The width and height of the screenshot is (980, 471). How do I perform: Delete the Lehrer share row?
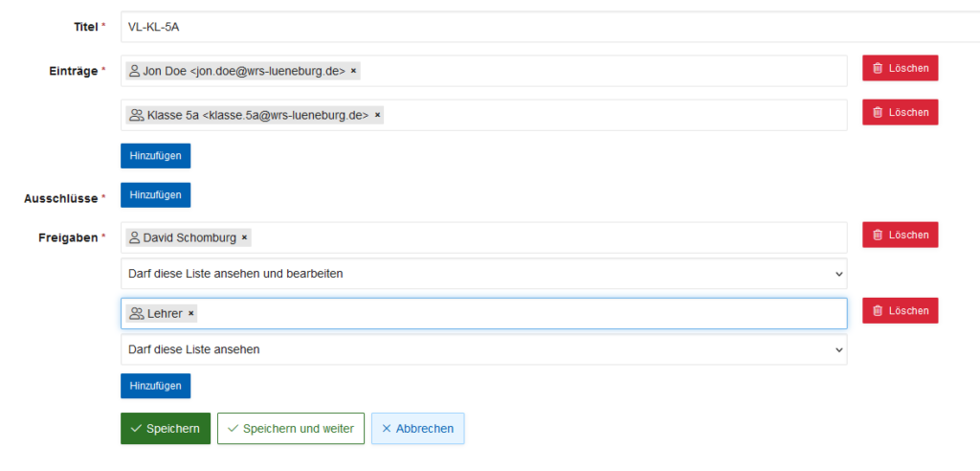tap(900, 311)
